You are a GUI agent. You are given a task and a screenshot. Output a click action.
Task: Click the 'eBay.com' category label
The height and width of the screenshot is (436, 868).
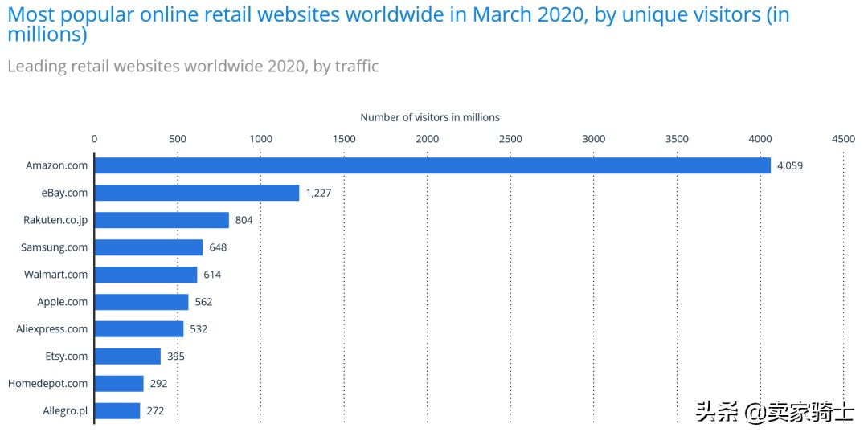tap(64, 193)
